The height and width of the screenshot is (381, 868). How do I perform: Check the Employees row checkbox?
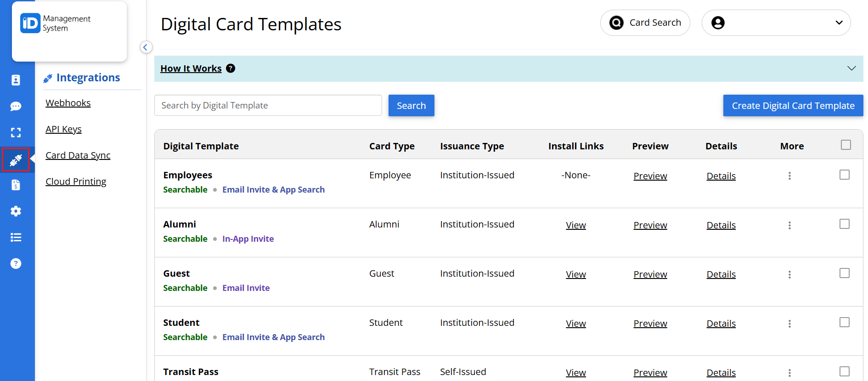pyautogui.click(x=844, y=175)
